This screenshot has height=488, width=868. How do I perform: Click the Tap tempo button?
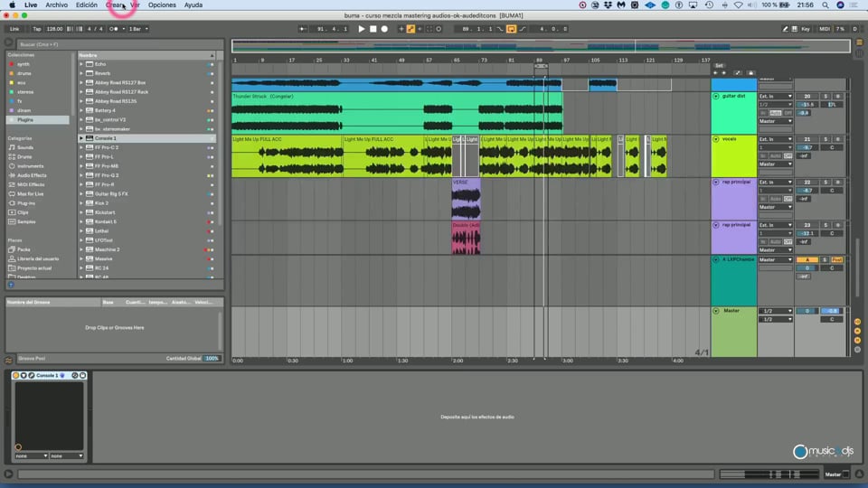37,29
